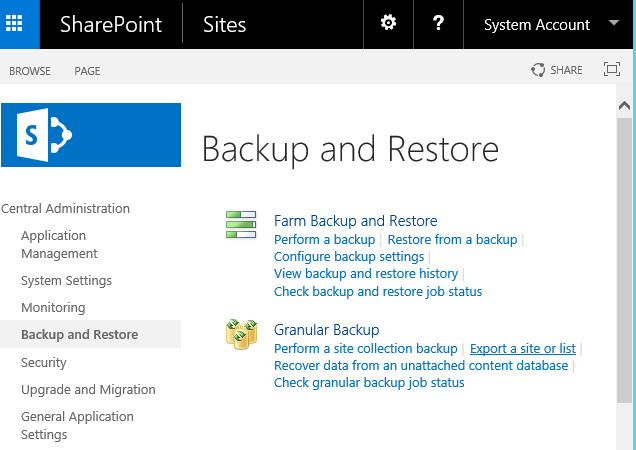This screenshot has width=636, height=450.
Task: Open the settings gear menu
Action: 388,23
